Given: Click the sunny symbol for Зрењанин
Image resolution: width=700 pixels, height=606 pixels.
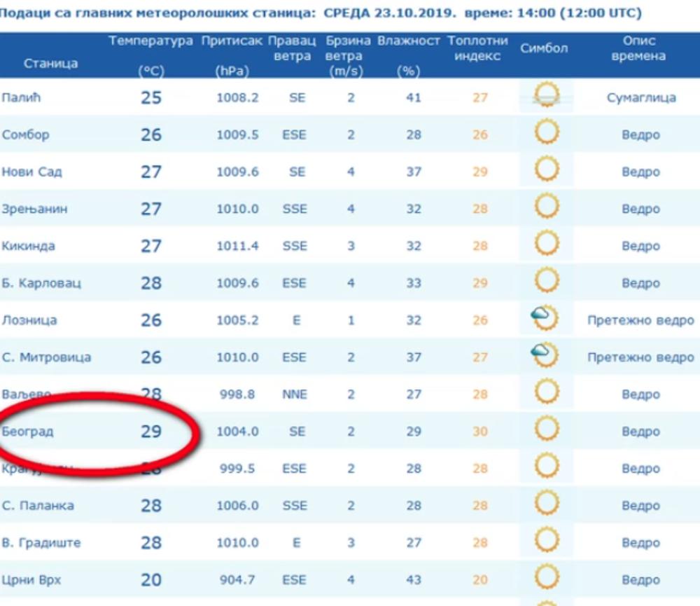Looking at the screenshot, I should [546, 206].
